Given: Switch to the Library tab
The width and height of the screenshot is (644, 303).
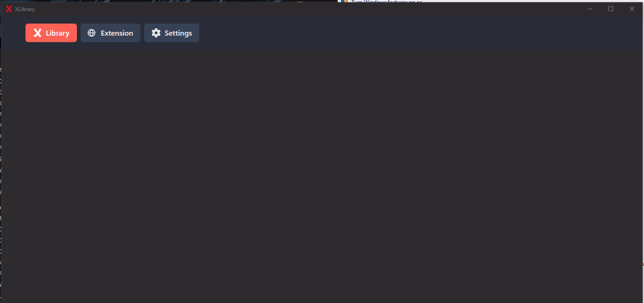Looking at the screenshot, I should tap(51, 33).
